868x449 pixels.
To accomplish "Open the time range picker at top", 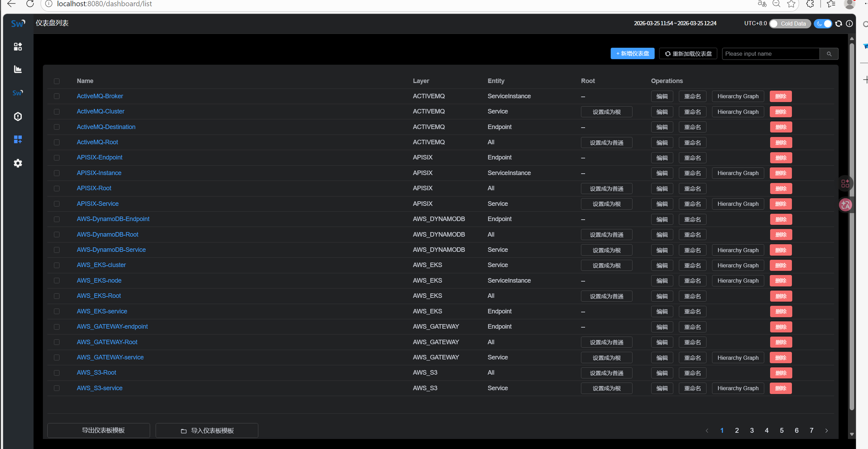I will (x=675, y=24).
